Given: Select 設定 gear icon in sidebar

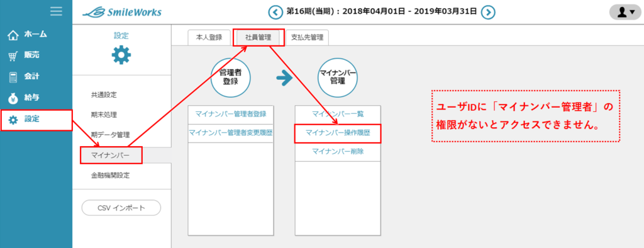Looking at the screenshot, I should point(14,120).
